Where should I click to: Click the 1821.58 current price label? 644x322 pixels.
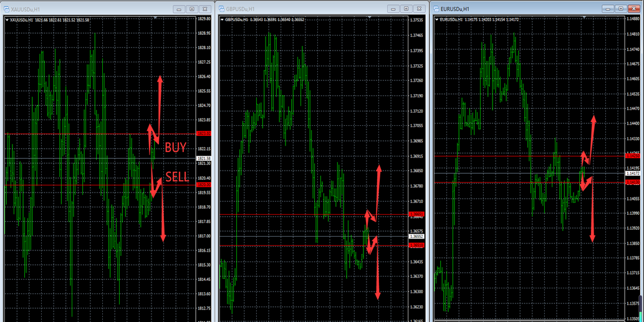[x=204, y=159]
